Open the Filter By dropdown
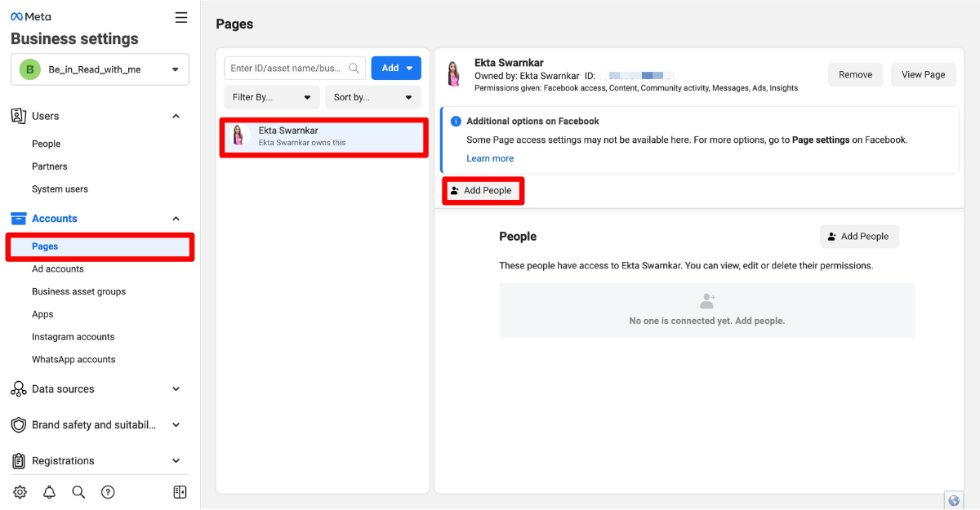The image size is (980, 510). pyautogui.click(x=271, y=97)
